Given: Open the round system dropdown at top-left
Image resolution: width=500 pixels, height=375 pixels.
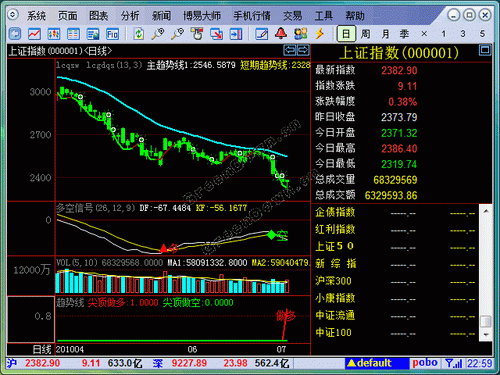Looking at the screenshot, I should [13, 15].
